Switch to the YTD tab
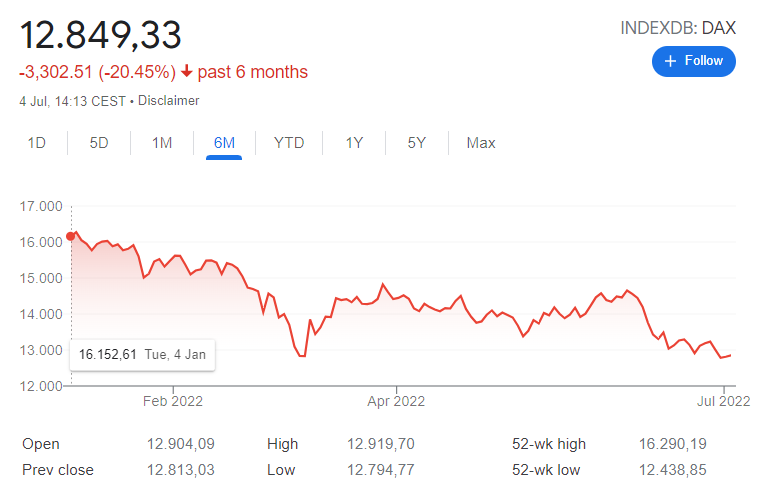This screenshot has height=494, width=780. click(289, 143)
